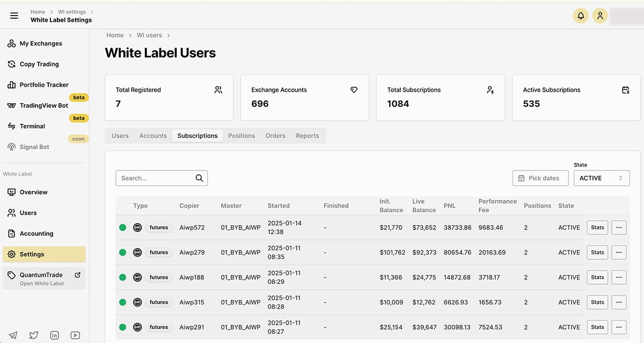This screenshot has height=343, width=644.
Task: Click the Telegram icon in sidebar footer
Action: pos(13,335)
